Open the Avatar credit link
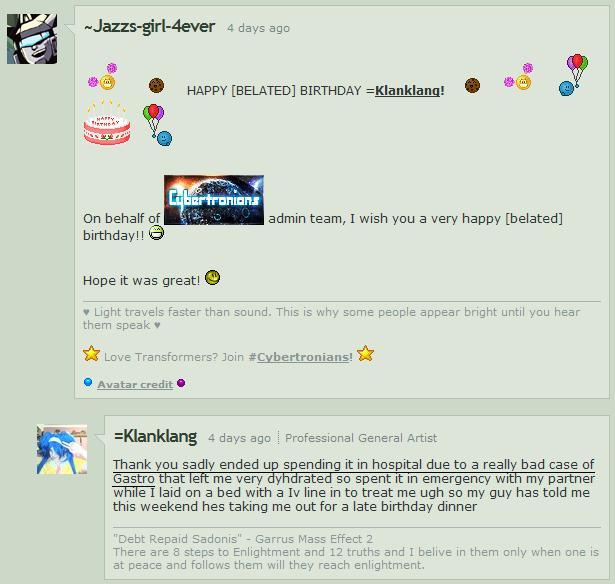The width and height of the screenshot is (615, 584). [135, 384]
